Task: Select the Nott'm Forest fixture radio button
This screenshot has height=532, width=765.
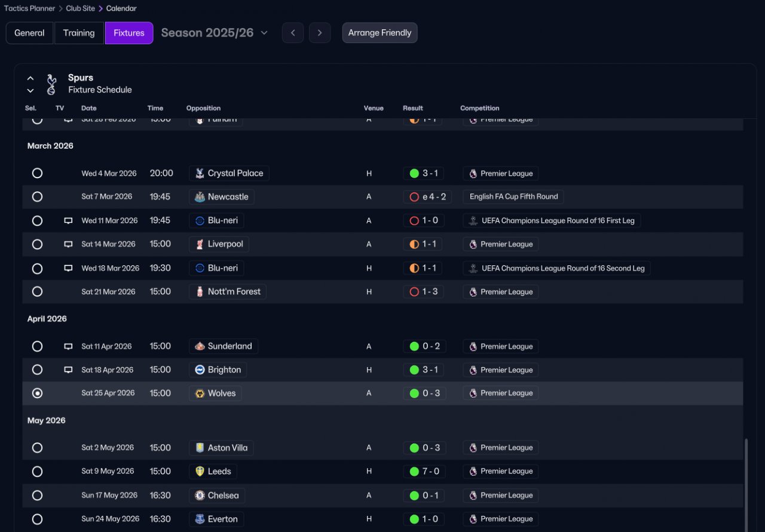Action: (37, 292)
